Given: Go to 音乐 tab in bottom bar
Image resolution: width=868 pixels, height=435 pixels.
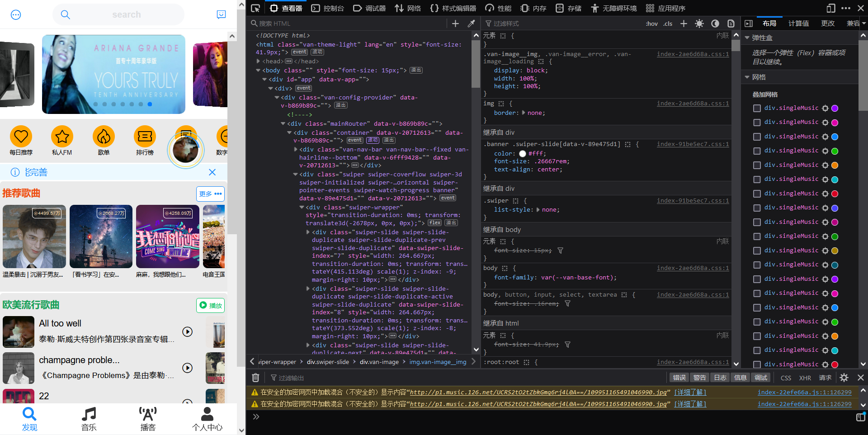Looking at the screenshot, I should point(89,419).
